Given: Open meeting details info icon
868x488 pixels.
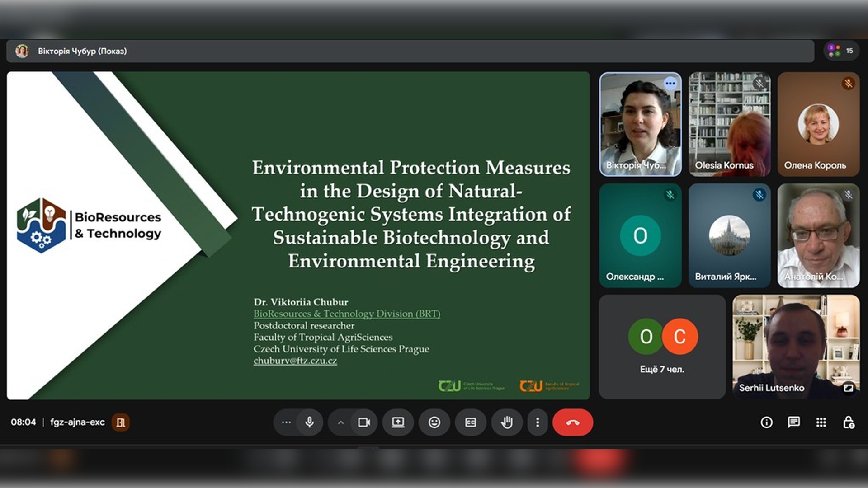Looking at the screenshot, I should click(x=766, y=422).
